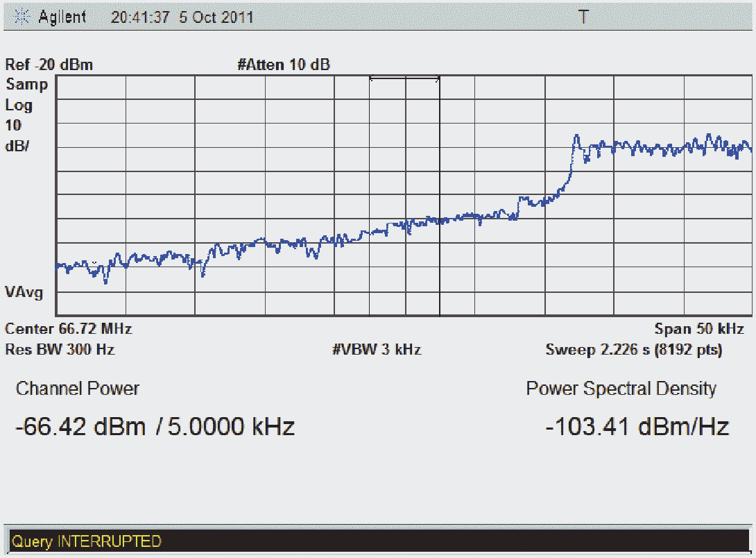Screen dimensions: 756x558
Task: Click the Samp detector mode label
Action: [x=27, y=85]
